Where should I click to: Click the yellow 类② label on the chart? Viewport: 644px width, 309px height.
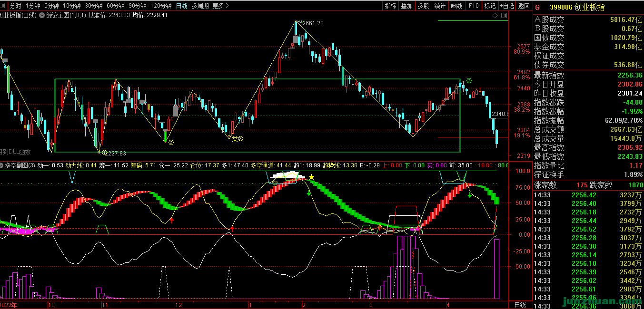coord(238,139)
